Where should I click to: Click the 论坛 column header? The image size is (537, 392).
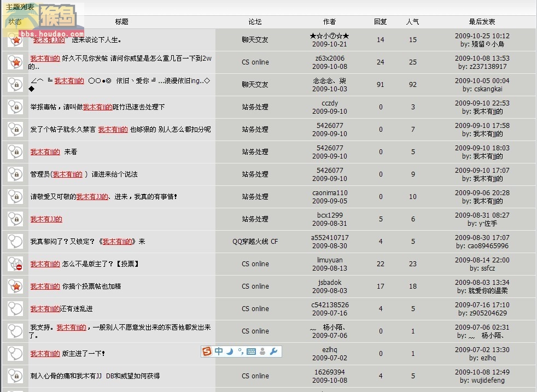coord(255,21)
